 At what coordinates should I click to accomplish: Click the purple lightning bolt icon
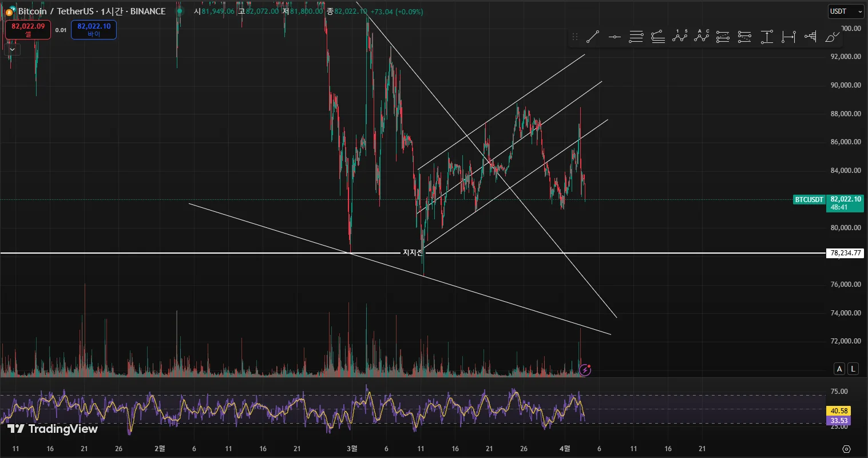pyautogui.click(x=585, y=370)
